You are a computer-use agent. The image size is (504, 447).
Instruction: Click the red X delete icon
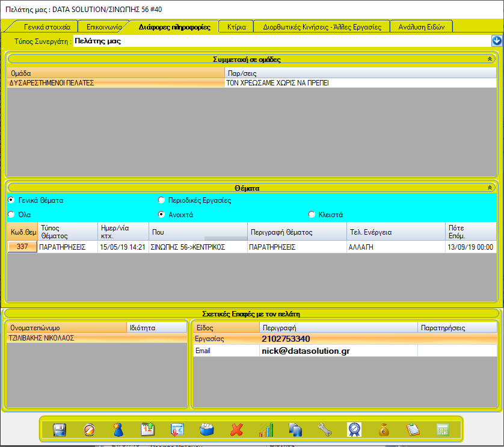point(236,430)
